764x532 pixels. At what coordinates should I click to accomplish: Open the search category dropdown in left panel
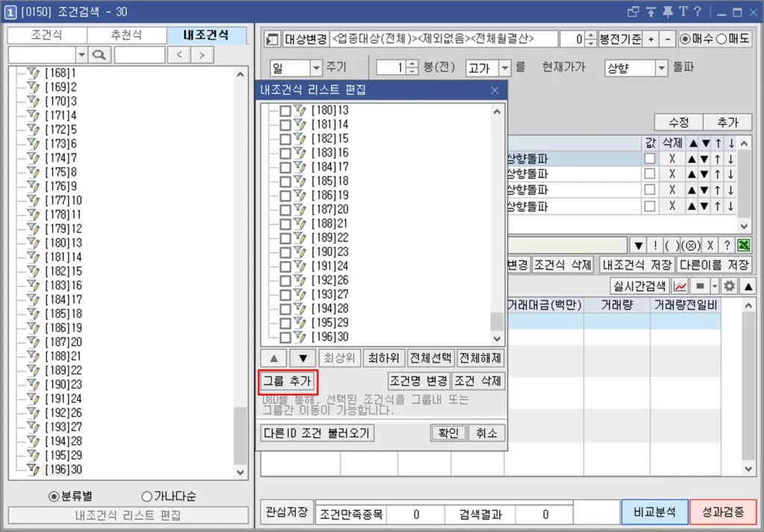coord(82,54)
